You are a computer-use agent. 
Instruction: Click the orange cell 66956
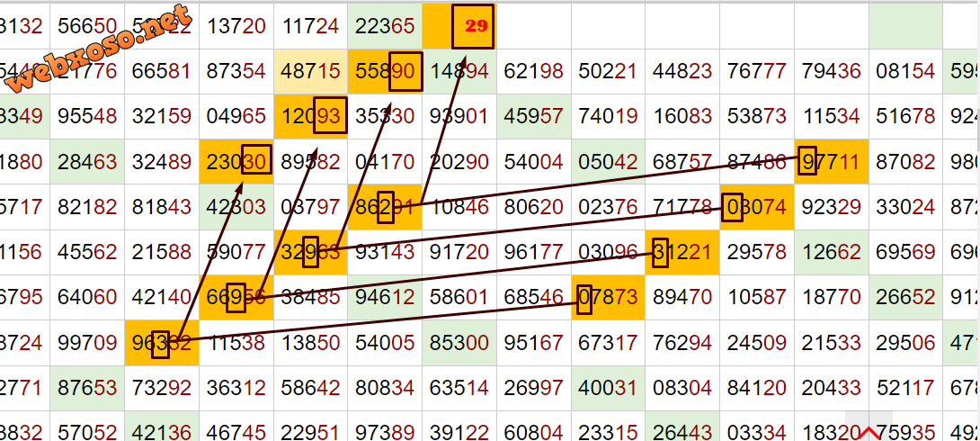(x=236, y=298)
